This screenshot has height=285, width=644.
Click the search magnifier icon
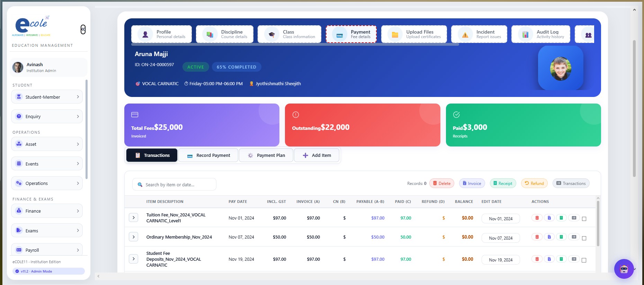pos(140,185)
